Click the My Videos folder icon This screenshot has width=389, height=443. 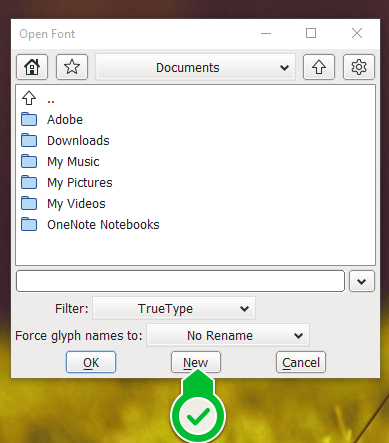point(29,203)
